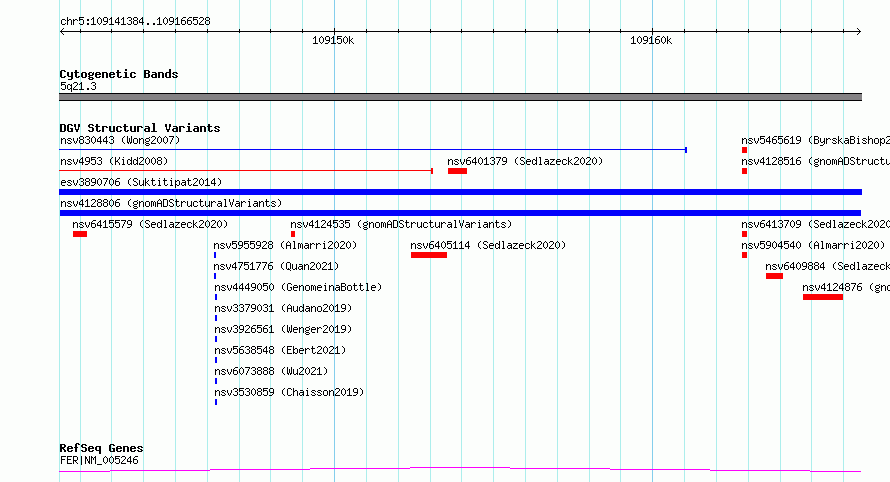Click the right arrowhead of the ruler

(859, 31)
